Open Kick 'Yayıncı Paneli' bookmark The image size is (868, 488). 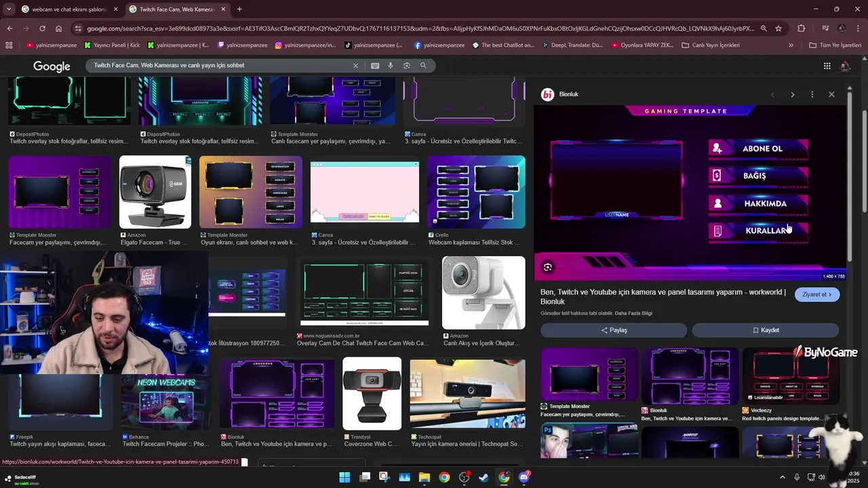pos(113,45)
